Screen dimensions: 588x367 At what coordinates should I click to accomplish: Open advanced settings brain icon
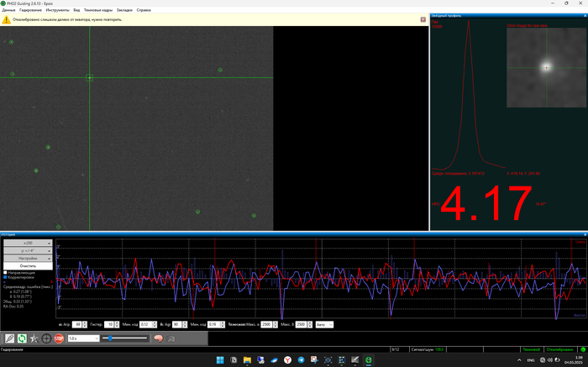(x=157, y=338)
